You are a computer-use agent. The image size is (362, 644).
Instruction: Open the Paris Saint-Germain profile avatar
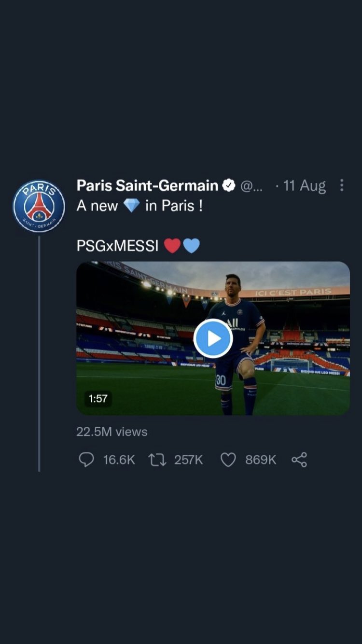pyautogui.click(x=39, y=206)
